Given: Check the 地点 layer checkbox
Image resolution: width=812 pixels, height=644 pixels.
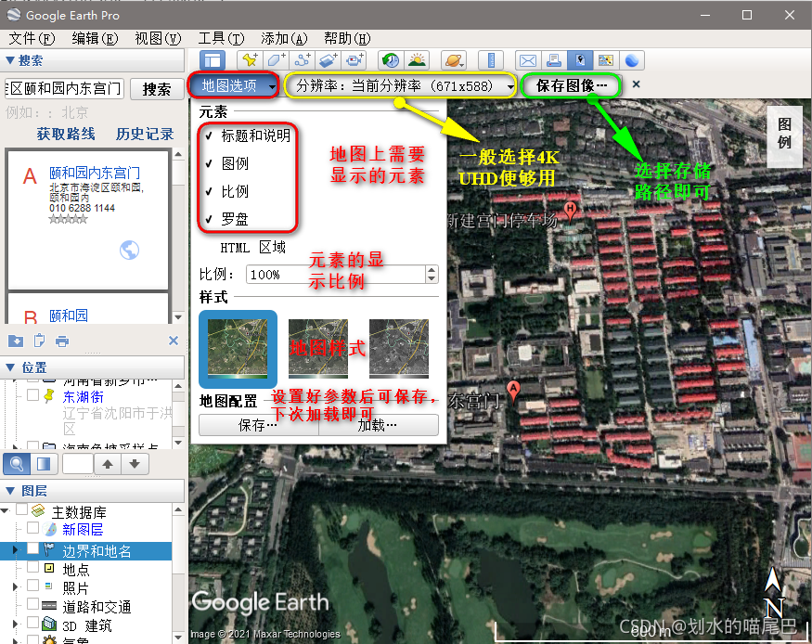Looking at the screenshot, I should click(32, 567).
